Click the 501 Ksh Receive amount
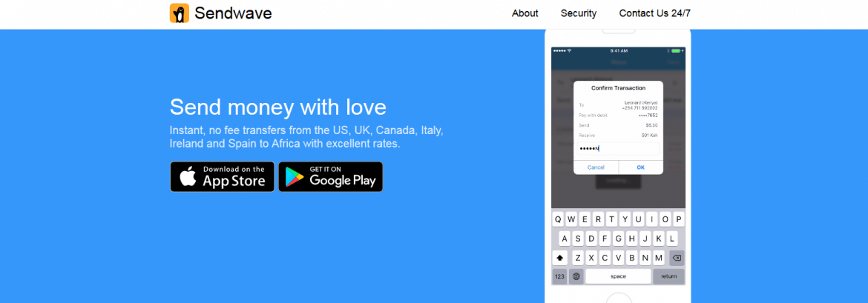This screenshot has height=303, width=868. [649, 135]
